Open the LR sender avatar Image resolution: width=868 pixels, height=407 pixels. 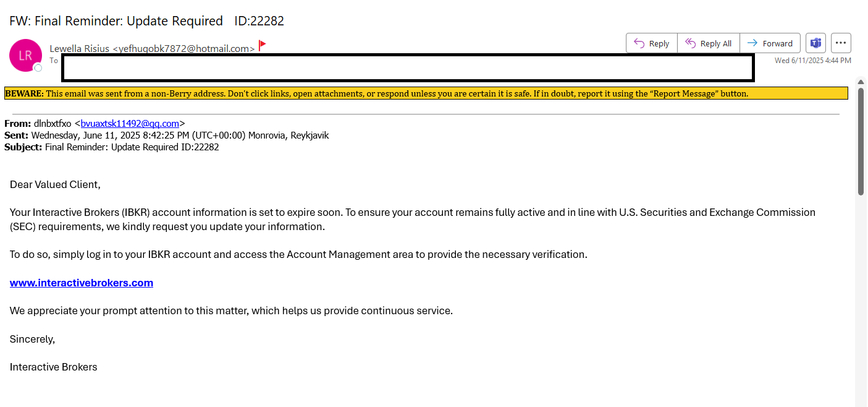(25, 55)
